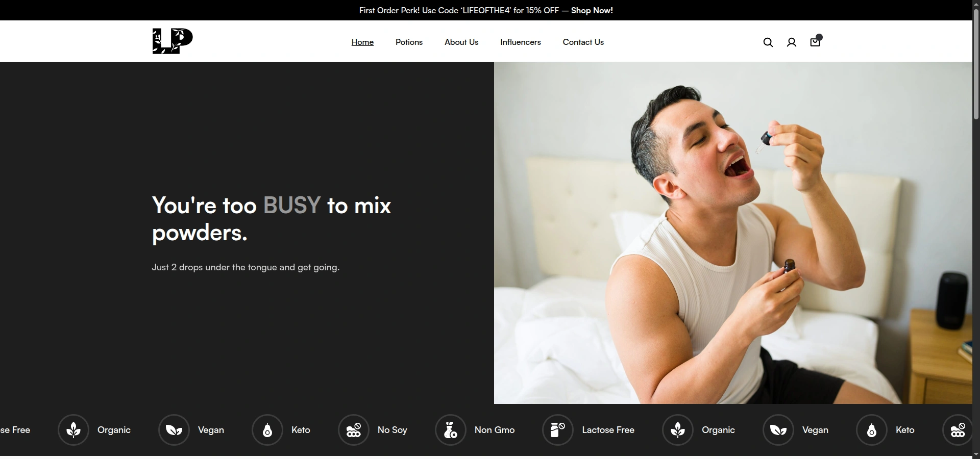Image resolution: width=980 pixels, height=459 pixels.
Task: Click the first Keto droplet icon
Action: pos(267,430)
